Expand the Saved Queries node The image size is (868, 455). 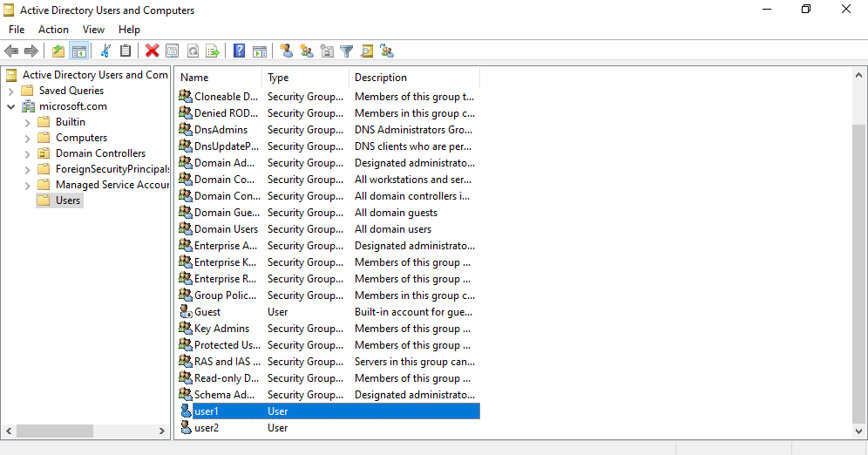11,91
